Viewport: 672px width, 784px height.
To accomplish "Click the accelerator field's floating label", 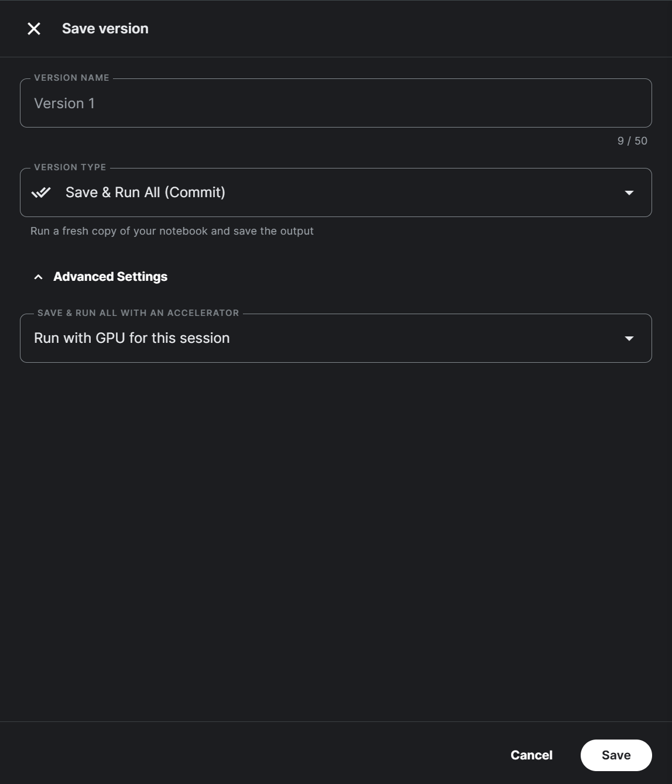I will coord(138,313).
